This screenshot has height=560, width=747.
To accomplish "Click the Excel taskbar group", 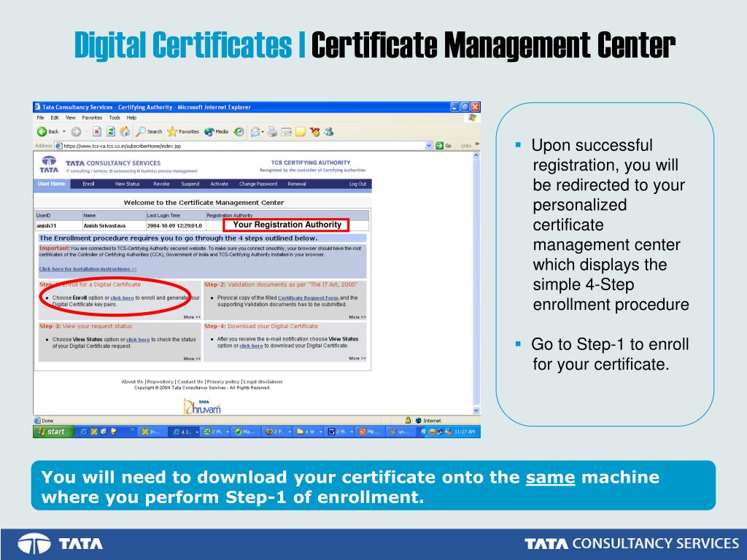I will [x=216, y=432].
